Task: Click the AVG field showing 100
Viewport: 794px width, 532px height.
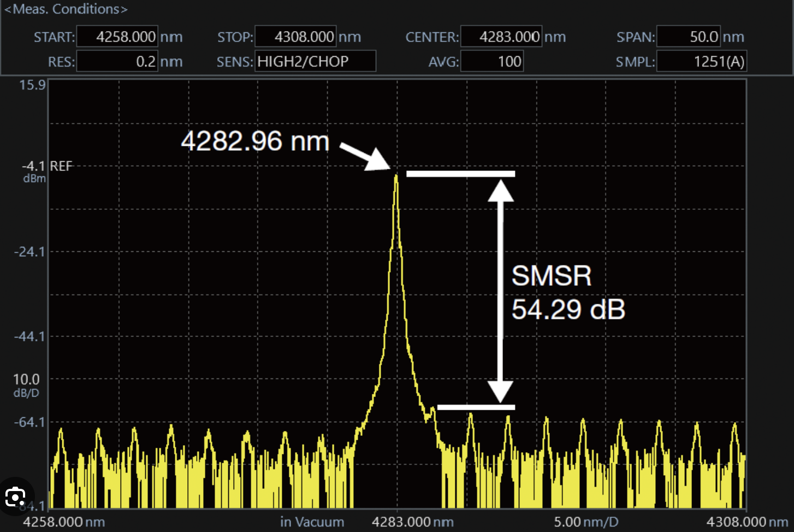Action: coord(492,61)
